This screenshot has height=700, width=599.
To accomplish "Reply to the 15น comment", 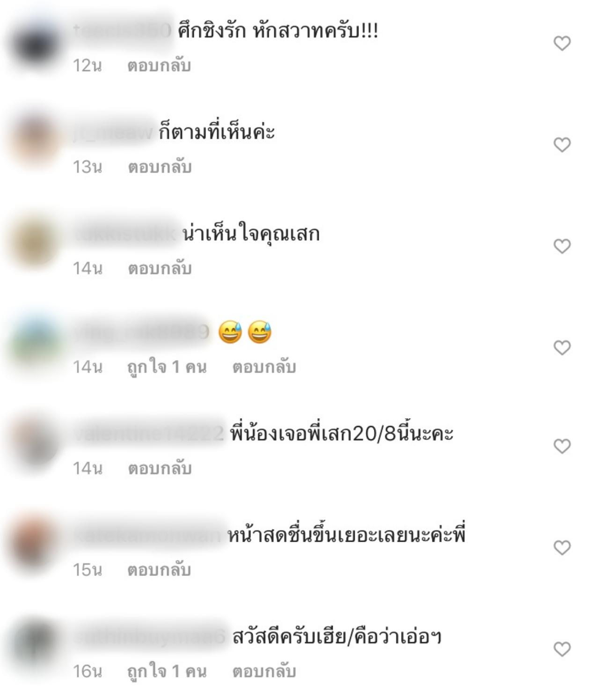I will [159, 569].
